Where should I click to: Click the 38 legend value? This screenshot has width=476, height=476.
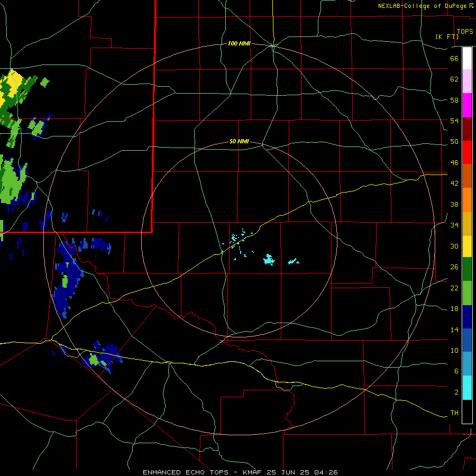coord(454,204)
